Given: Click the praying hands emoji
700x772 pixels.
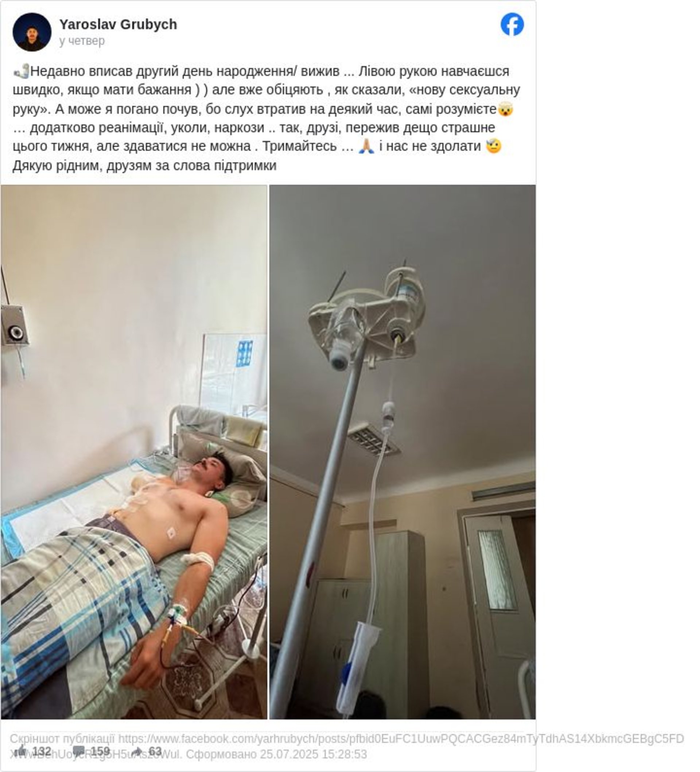Looking at the screenshot, I should tap(366, 146).
